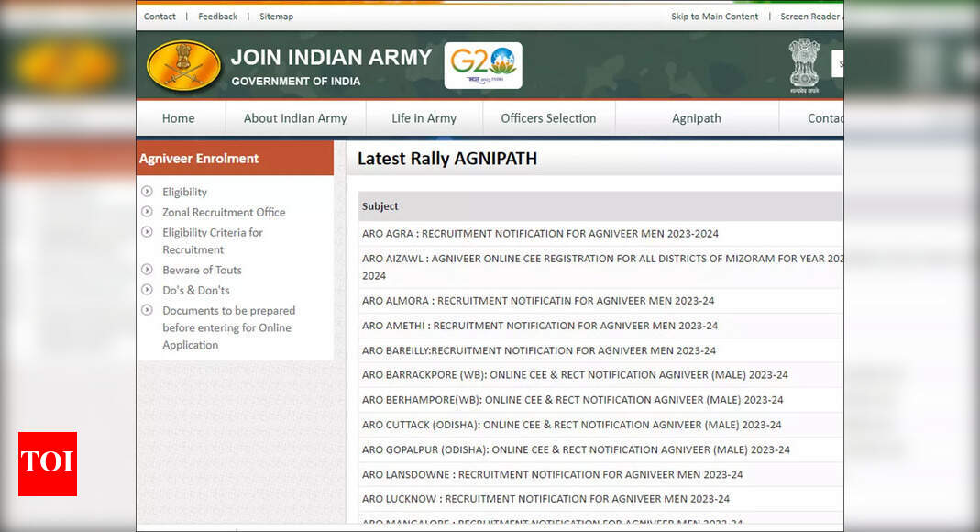The width and height of the screenshot is (980, 532).
Task: Click the G20 logo
Action: point(483,65)
